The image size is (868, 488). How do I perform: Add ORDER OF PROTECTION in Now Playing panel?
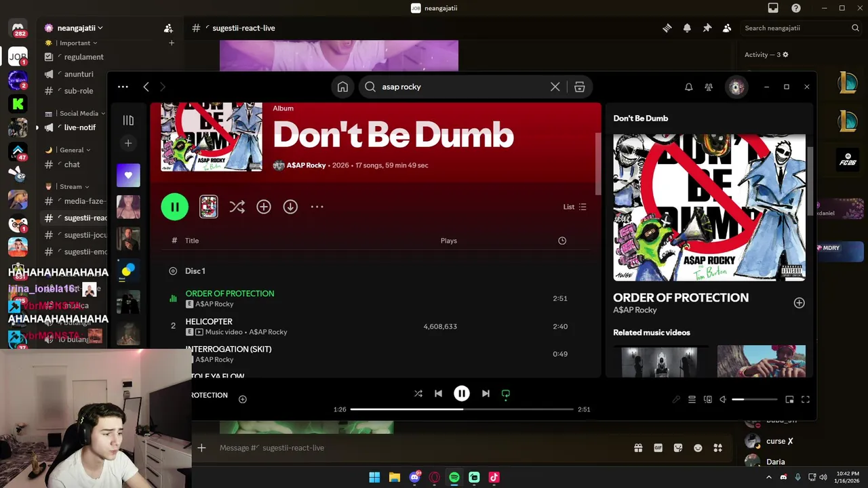tap(799, 303)
